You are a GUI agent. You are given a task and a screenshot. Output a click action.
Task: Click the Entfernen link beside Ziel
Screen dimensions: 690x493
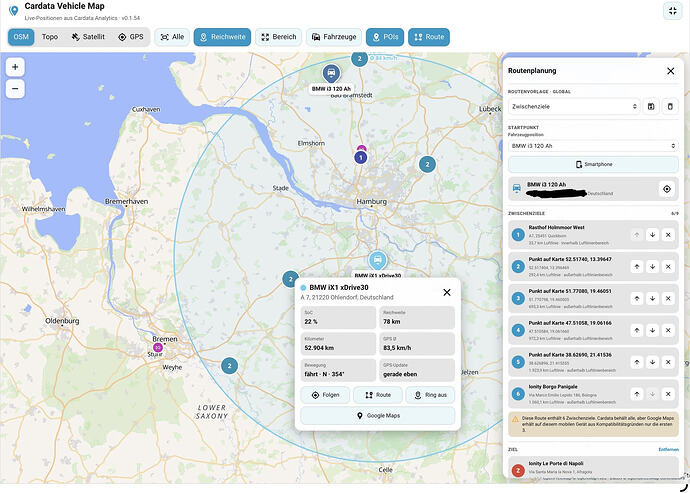tap(668, 449)
